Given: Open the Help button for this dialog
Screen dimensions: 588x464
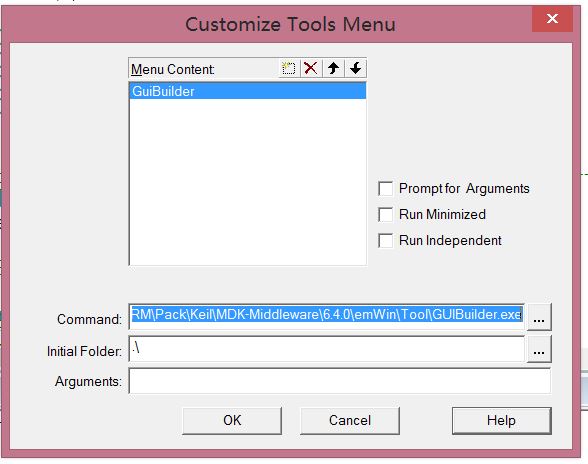Looking at the screenshot, I should [502, 420].
